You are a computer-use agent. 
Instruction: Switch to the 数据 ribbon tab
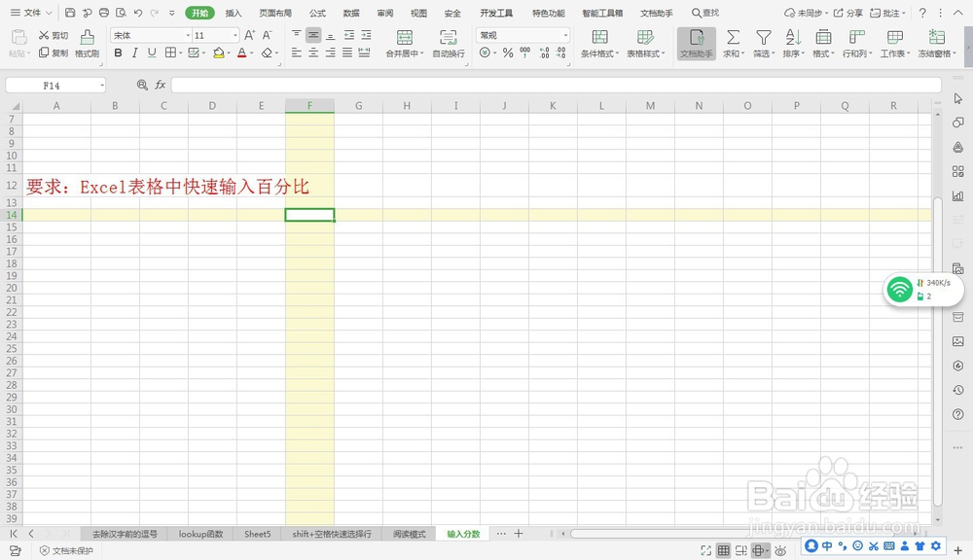pos(350,14)
